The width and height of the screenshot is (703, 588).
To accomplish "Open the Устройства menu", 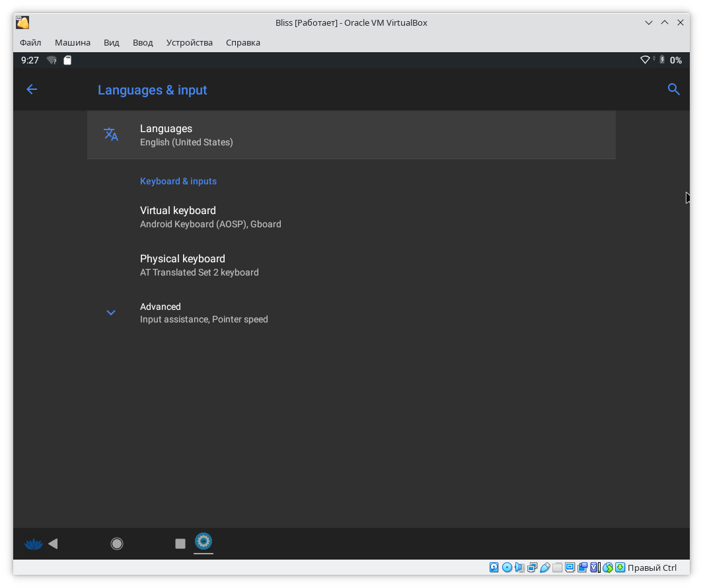I will coord(190,42).
